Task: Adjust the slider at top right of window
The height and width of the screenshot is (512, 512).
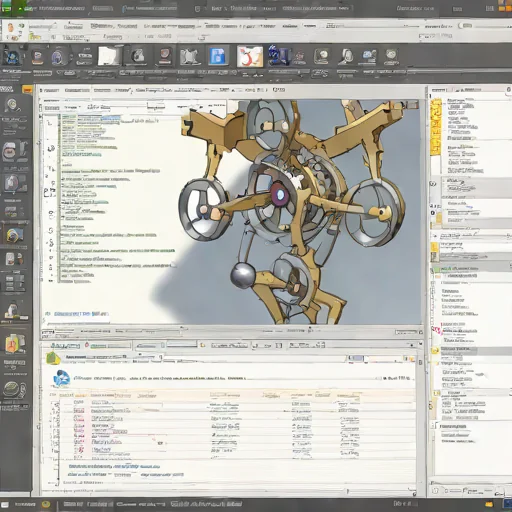Action: [x=466, y=26]
